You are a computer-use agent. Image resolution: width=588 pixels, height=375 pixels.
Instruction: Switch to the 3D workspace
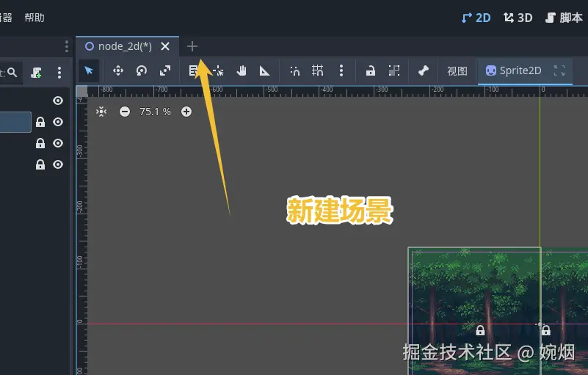[518, 18]
